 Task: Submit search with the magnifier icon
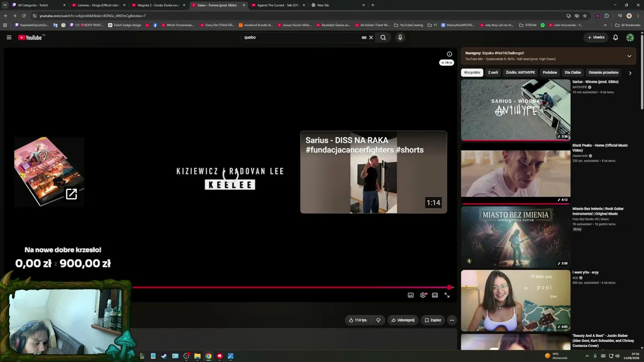point(383,37)
